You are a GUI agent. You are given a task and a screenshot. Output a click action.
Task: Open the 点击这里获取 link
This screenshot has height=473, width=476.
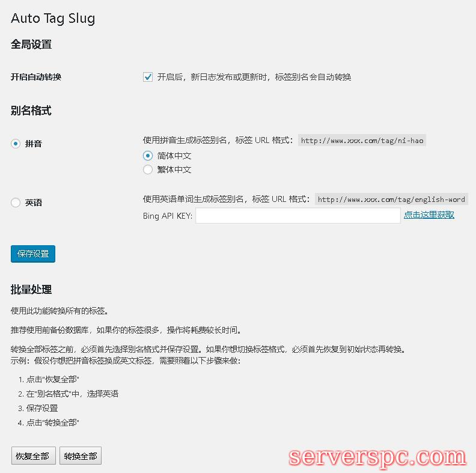tap(429, 215)
